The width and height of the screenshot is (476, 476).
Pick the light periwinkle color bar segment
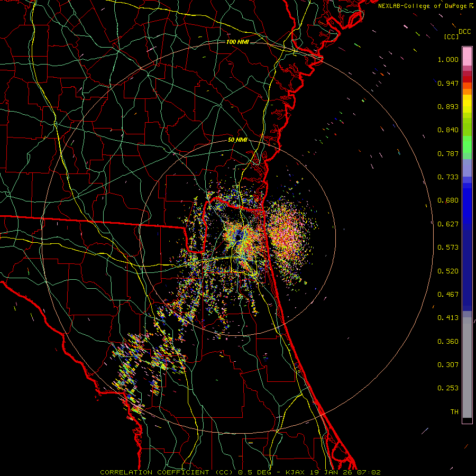467,168
